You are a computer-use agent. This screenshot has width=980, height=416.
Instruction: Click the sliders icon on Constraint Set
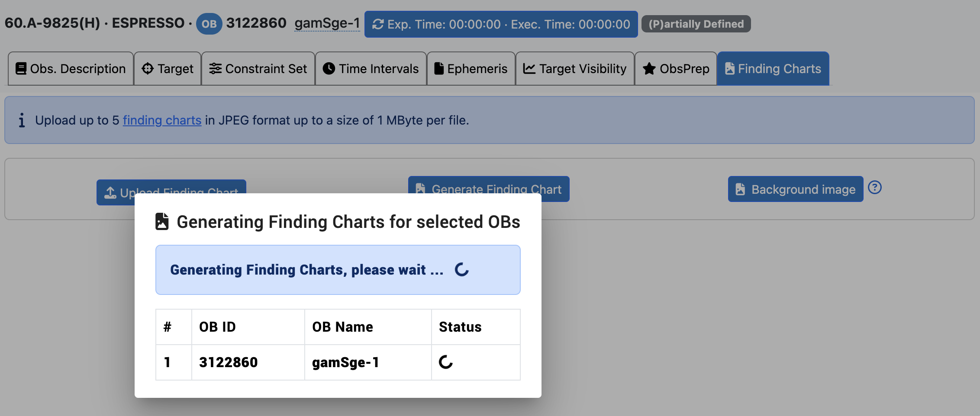(215, 69)
